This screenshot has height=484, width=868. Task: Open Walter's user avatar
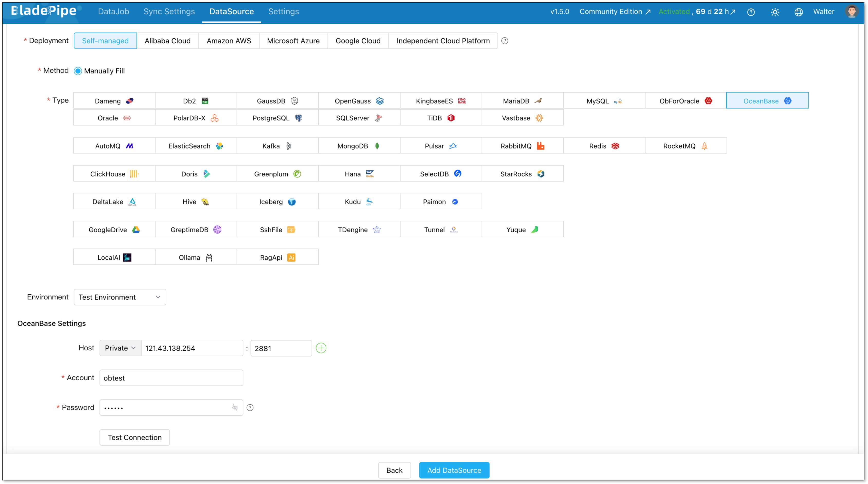click(x=852, y=12)
